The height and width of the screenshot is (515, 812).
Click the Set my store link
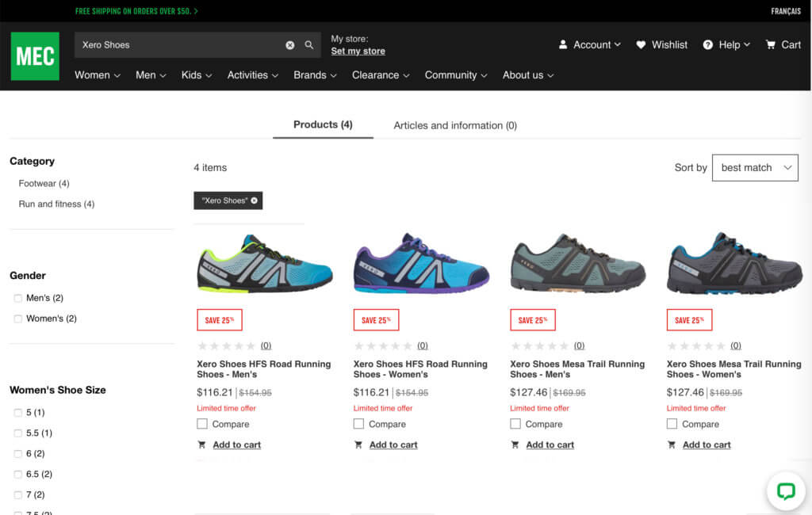358,51
